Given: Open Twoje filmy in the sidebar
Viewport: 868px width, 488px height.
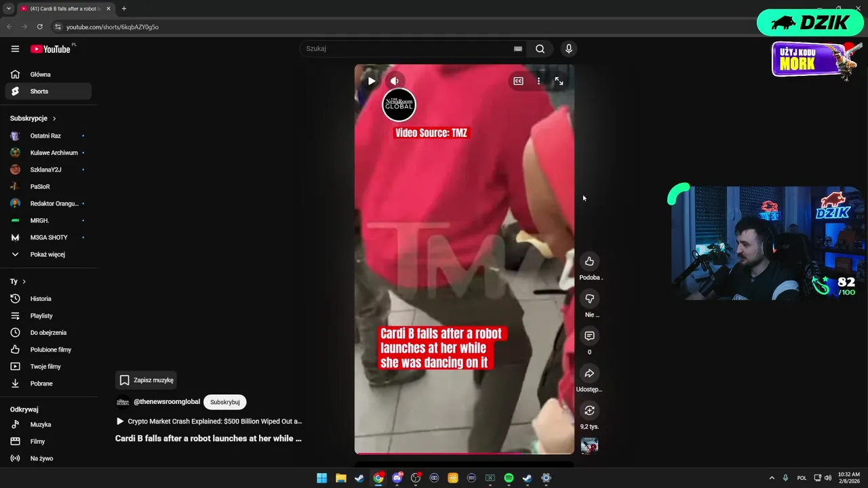Looking at the screenshot, I should 48,366.
